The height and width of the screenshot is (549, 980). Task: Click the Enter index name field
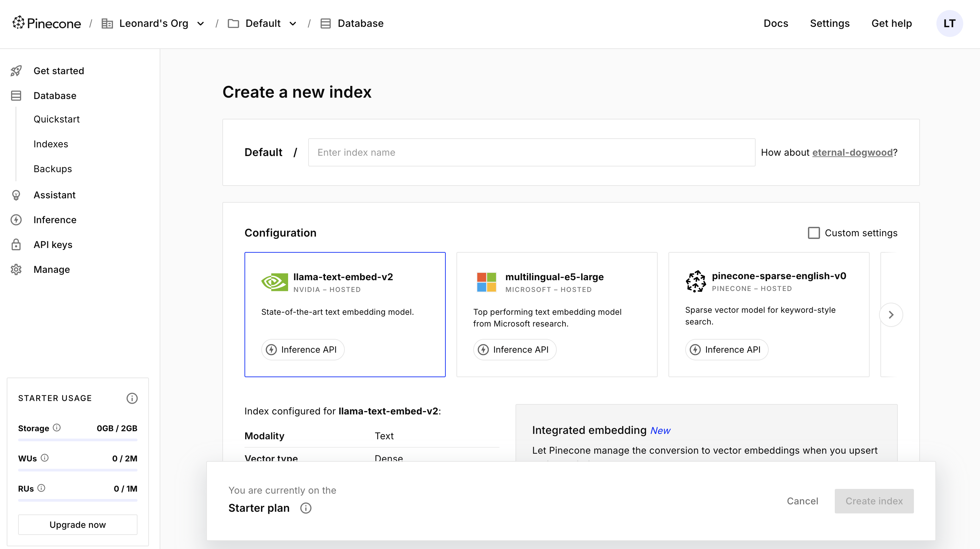click(531, 152)
